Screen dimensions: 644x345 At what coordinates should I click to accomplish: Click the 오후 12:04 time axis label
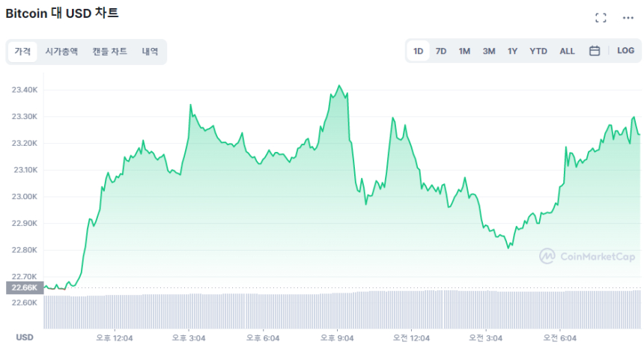point(114,338)
